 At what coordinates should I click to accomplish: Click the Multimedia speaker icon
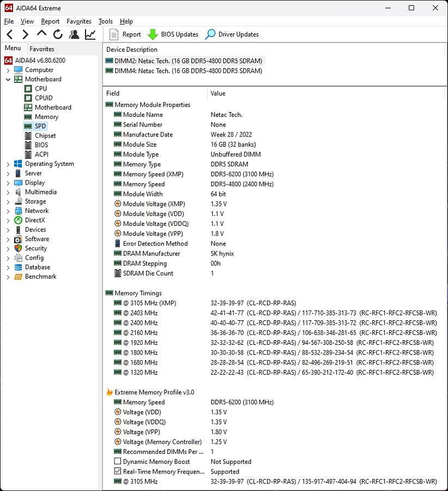(18, 192)
